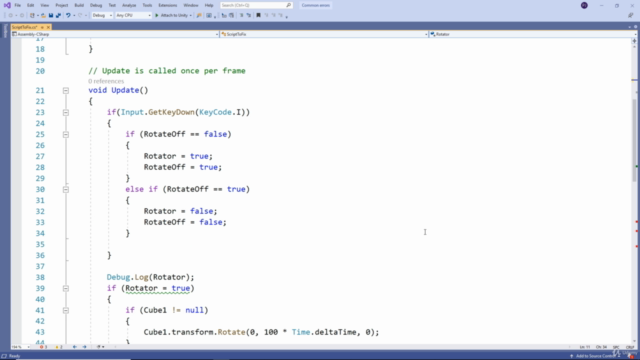This screenshot has height=360, width=640.
Task: Open the Window menu
Action: click(191, 5)
